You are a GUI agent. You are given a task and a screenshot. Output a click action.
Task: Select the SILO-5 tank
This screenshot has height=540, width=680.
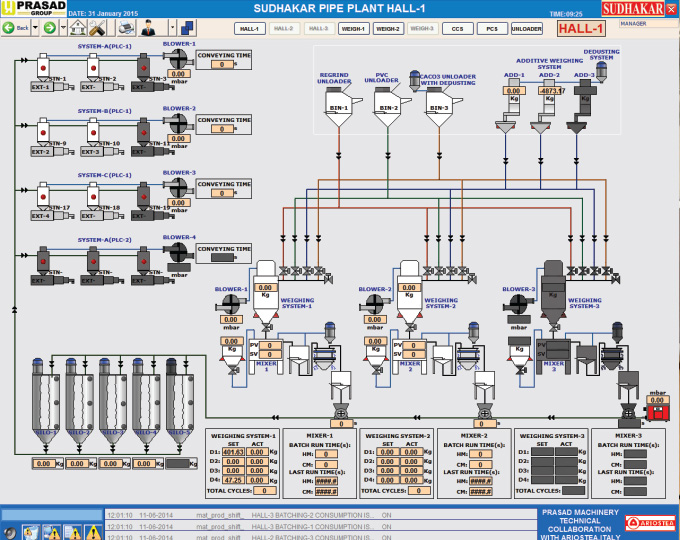point(180,401)
